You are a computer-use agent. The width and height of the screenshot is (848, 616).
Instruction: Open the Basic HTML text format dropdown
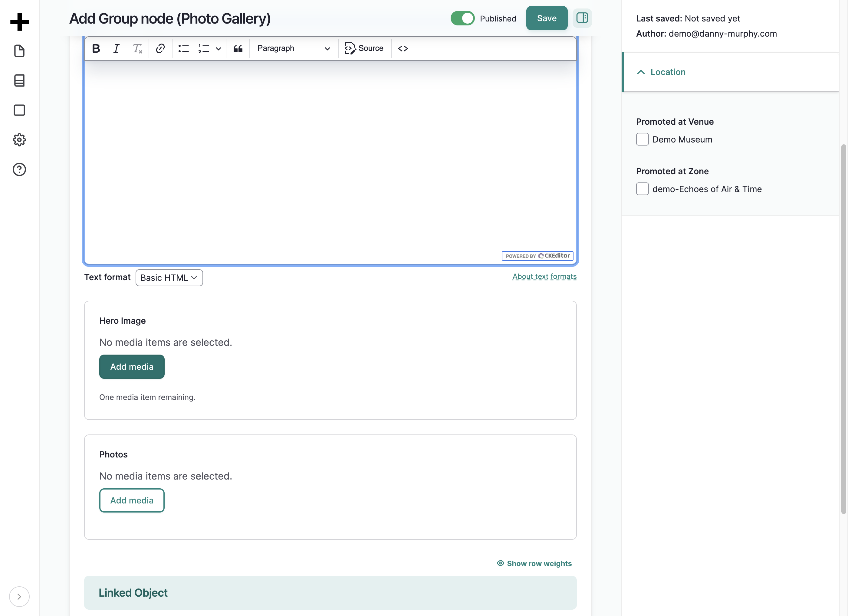[x=169, y=278]
